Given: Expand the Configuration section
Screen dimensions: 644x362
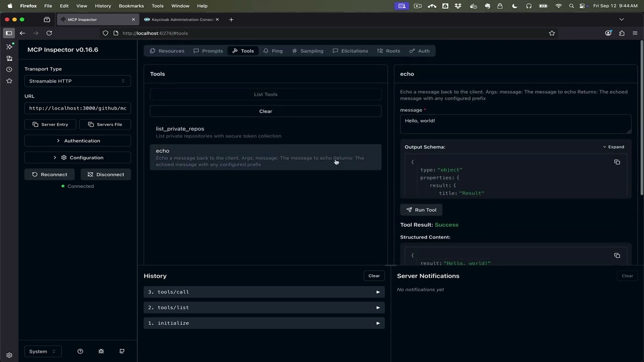Looking at the screenshot, I should tap(77, 157).
